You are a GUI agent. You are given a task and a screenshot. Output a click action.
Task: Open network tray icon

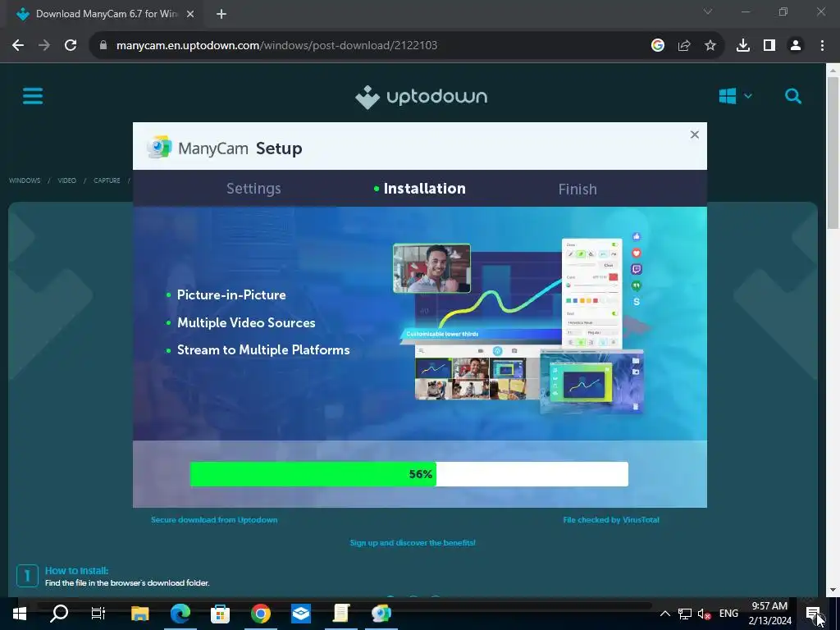point(684,614)
